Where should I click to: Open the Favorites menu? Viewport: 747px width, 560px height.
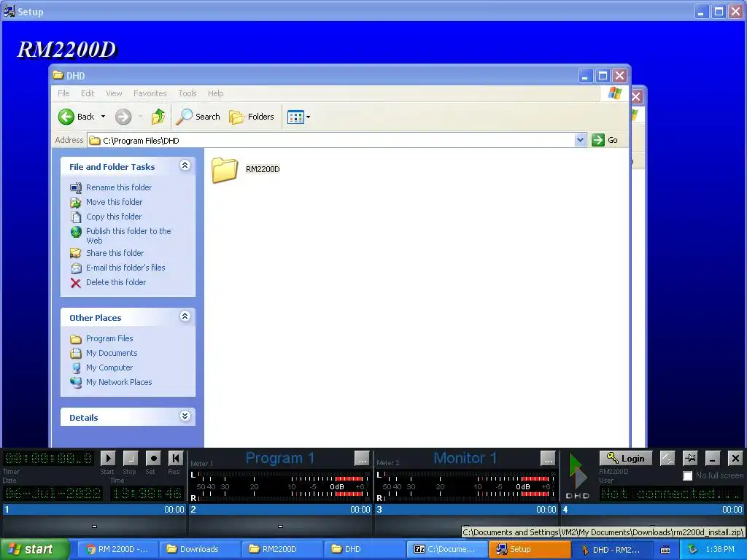coord(150,93)
